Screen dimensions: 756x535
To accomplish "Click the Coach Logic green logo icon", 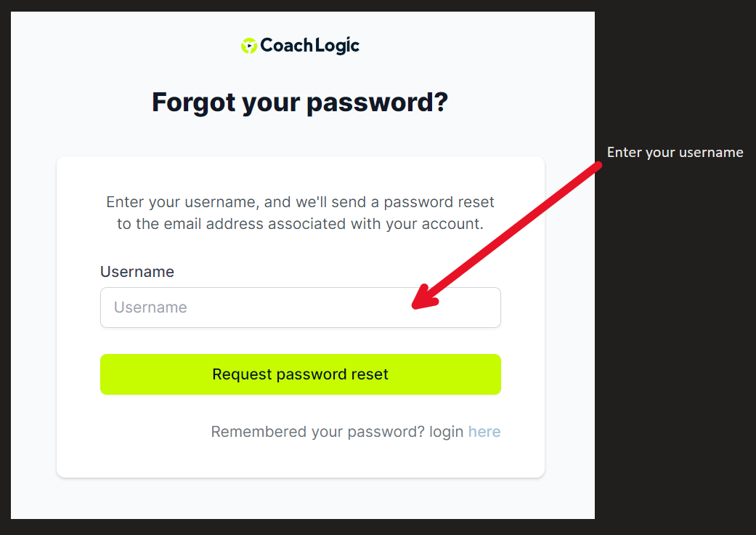I will [x=249, y=46].
